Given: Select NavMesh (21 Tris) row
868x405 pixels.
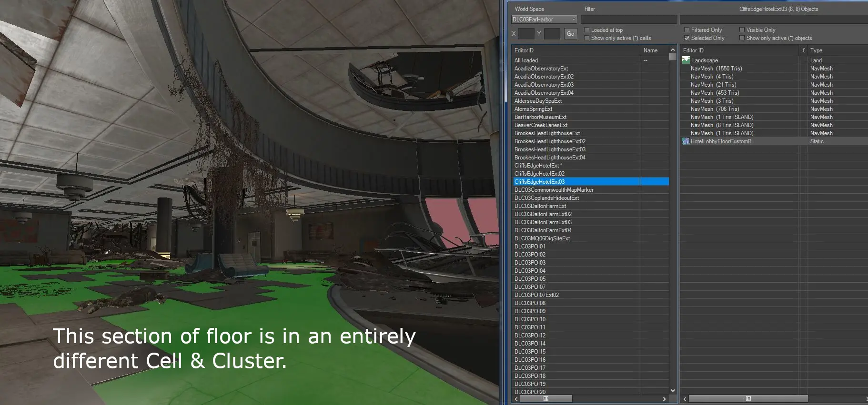Looking at the screenshot, I should (x=774, y=85).
